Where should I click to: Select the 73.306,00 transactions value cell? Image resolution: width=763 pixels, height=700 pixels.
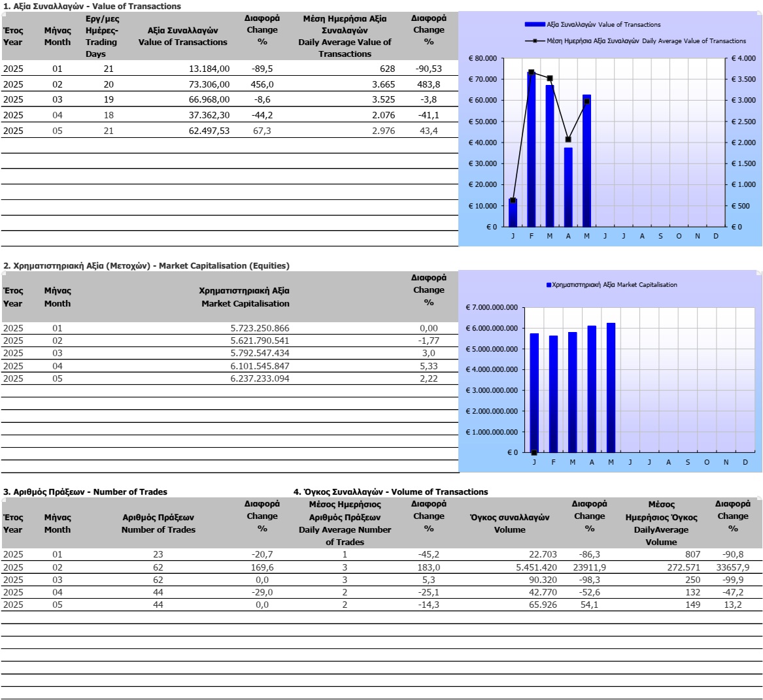coord(209,84)
